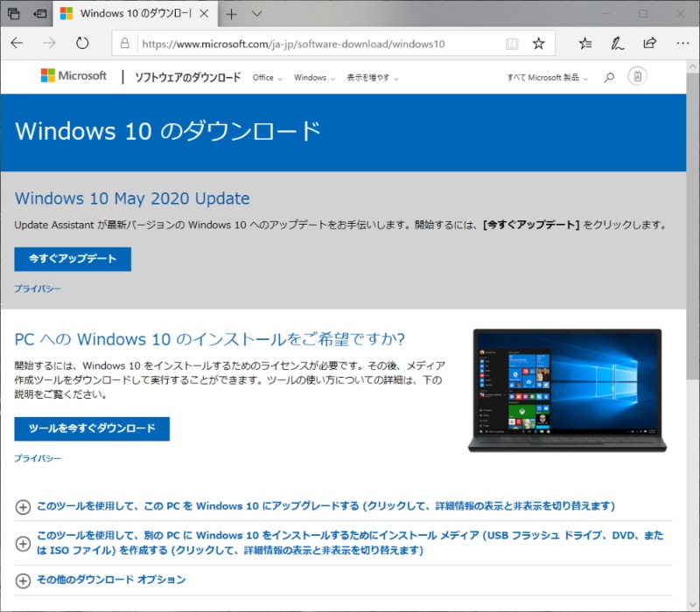This screenshot has height=612, width=700.
Task: Add page to favorites with star icon
Action: (x=538, y=43)
